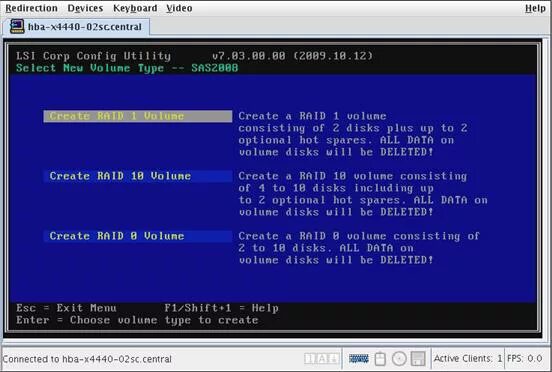Click 'Connected to hba-x4440-02sc.central' status text

click(x=87, y=359)
